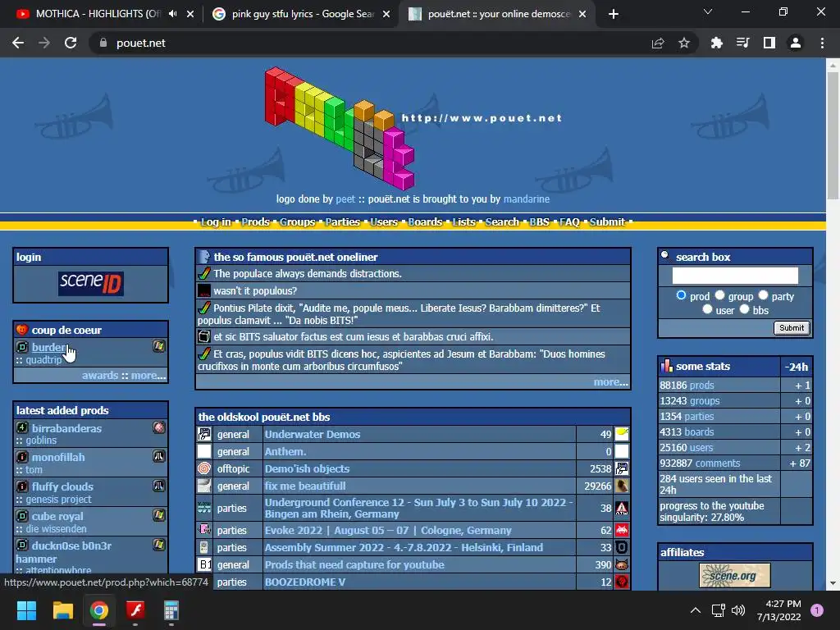Viewport: 840px width, 630px height.
Task: Mute the MOTHICA tab via speaker icon
Action: [172, 14]
